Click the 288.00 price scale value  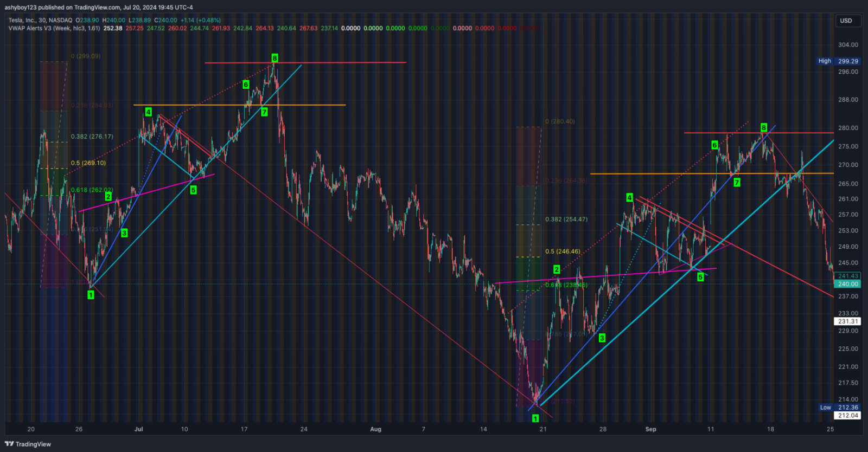[848, 100]
